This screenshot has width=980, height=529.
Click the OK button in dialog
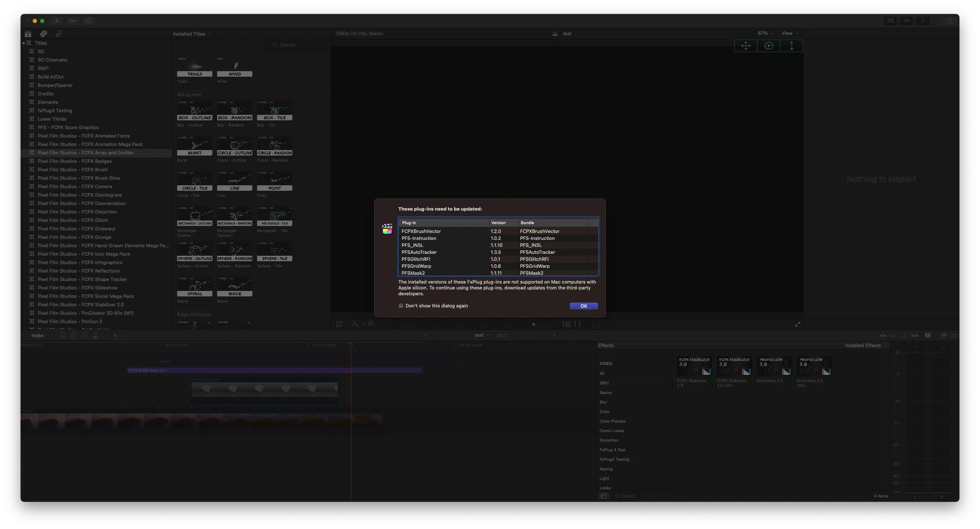(584, 306)
